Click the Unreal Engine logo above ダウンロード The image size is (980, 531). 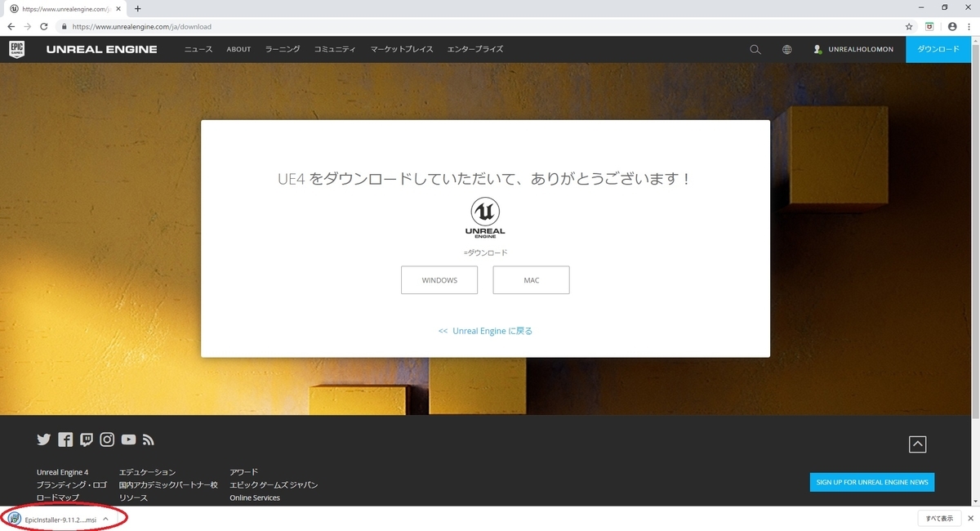[485, 216]
